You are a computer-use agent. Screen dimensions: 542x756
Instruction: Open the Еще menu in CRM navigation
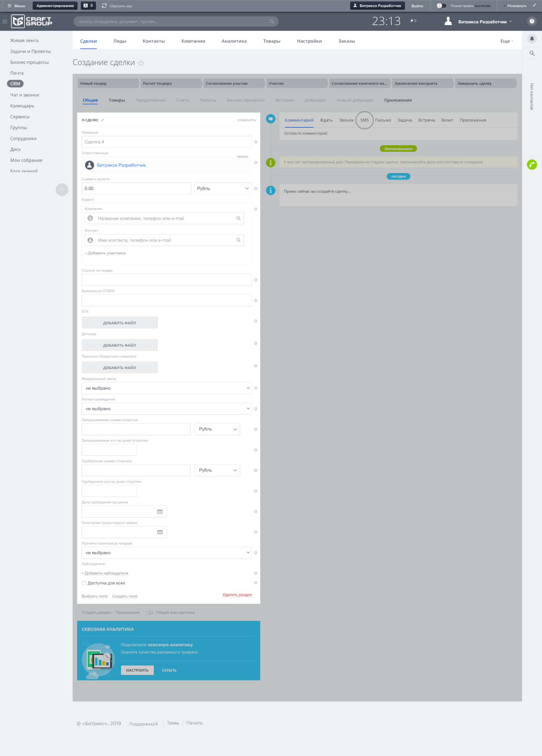click(x=506, y=41)
